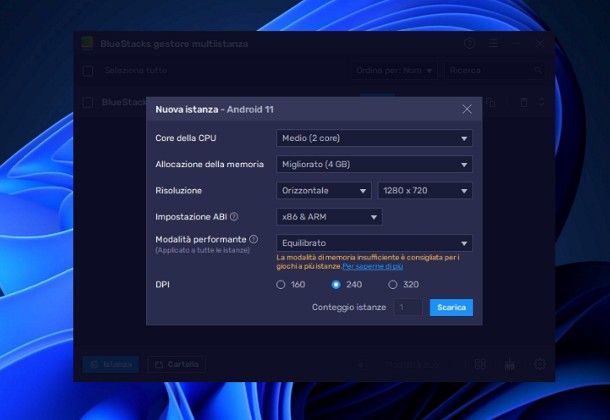This screenshot has width=610, height=420.
Task: Open the Per saperne di più link
Action: pos(373,266)
